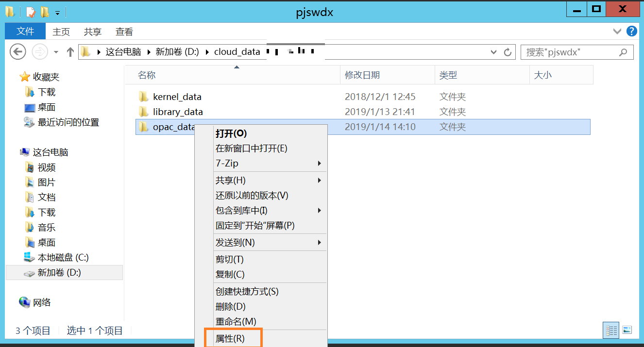Select 这台电脑 in the navigation pane
Image resolution: width=644 pixels, height=347 pixels.
(x=51, y=152)
